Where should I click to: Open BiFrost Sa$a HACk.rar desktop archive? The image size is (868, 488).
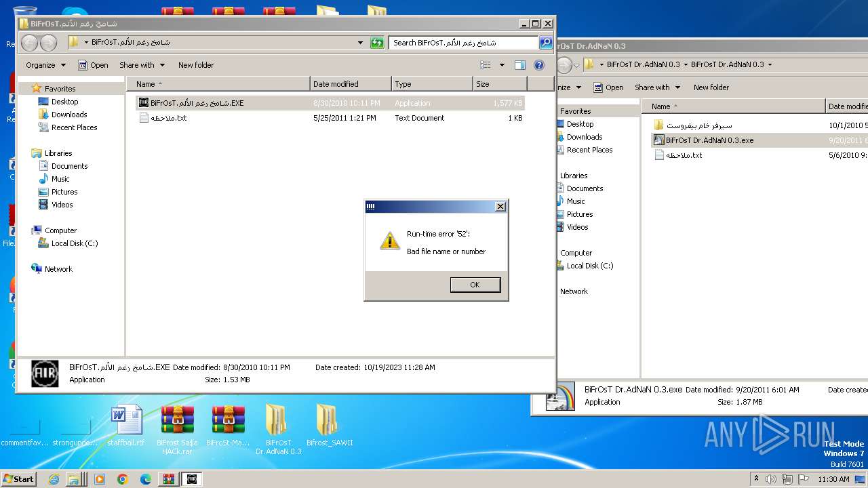tap(177, 430)
